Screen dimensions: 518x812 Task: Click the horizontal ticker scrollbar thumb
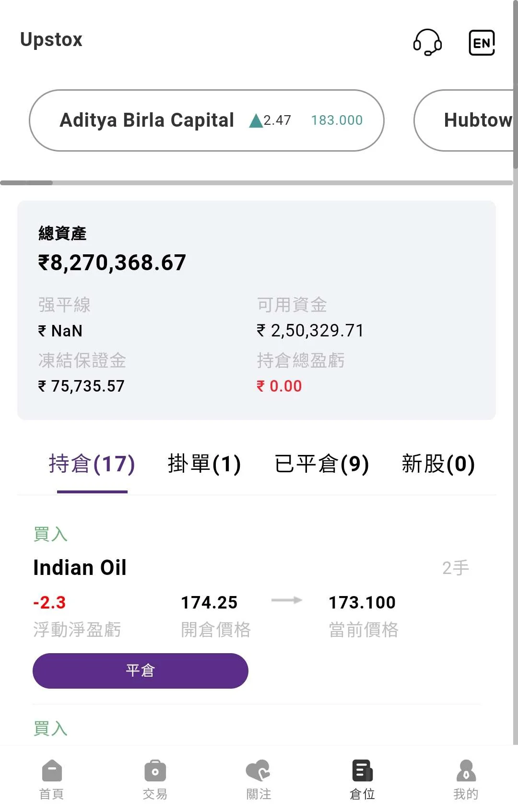pyautogui.click(x=26, y=183)
